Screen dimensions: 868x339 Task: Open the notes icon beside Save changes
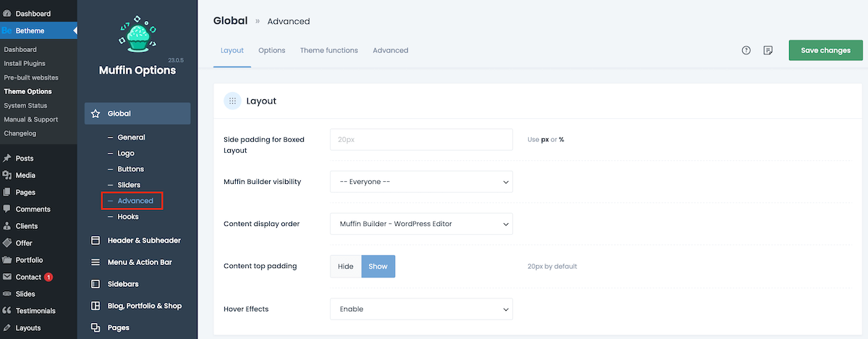(x=768, y=50)
